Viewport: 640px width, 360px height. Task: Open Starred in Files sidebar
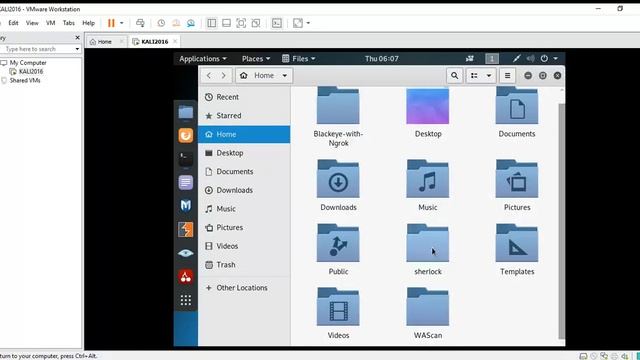click(244, 116)
